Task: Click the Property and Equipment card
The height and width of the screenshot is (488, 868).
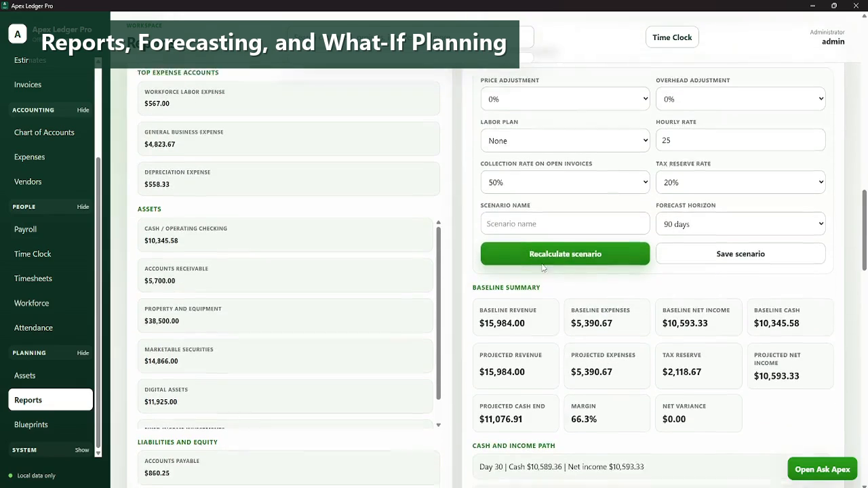Action: 285,315
